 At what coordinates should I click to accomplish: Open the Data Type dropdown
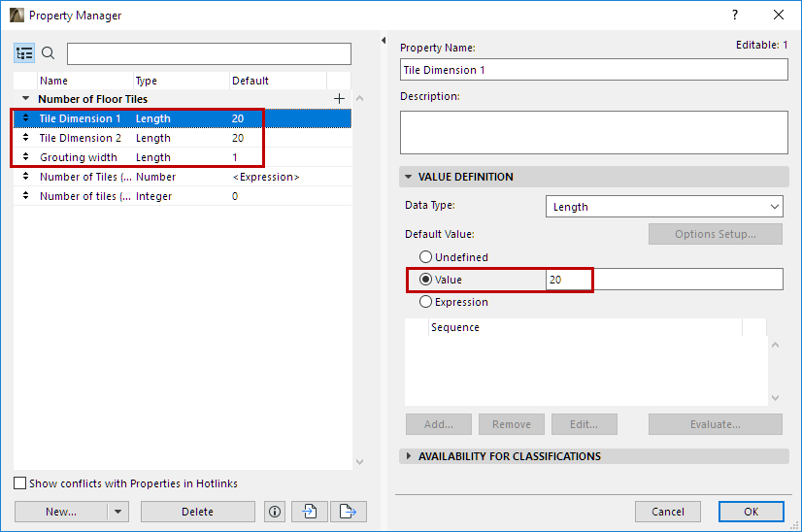click(x=664, y=206)
